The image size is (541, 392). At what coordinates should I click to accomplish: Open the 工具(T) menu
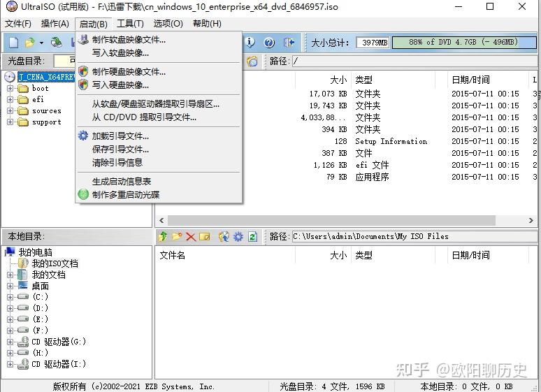point(130,24)
